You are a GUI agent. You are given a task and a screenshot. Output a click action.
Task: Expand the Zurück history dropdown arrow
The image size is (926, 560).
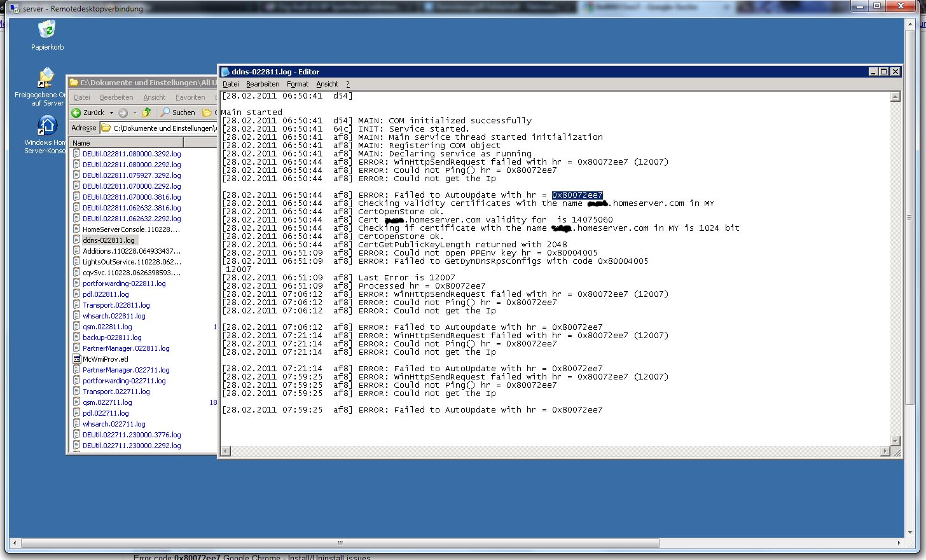pos(111,113)
